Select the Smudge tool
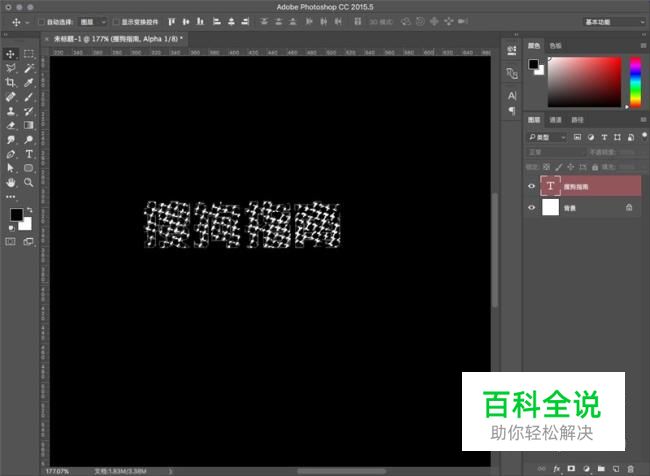This screenshot has height=476, width=650. click(x=10, y=140)
